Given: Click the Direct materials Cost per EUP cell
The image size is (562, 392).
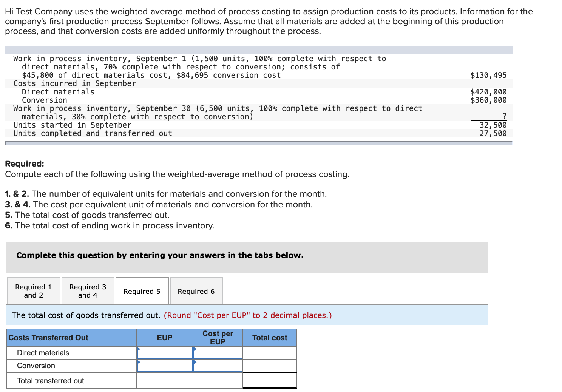Looking at the screenshot, I should (218, 353).
